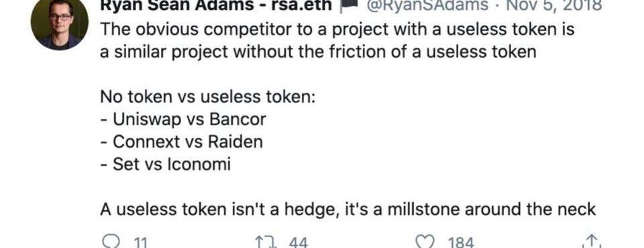Click the Ryan Sean Adams - rsa.eth display name
644x248 pixels.
tap(216, 5)
